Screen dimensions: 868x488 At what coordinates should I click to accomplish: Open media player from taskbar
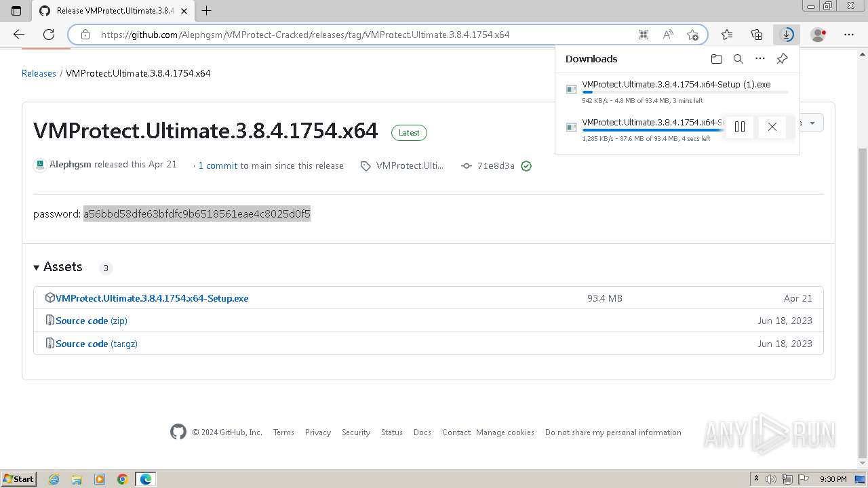pos(100,479)
